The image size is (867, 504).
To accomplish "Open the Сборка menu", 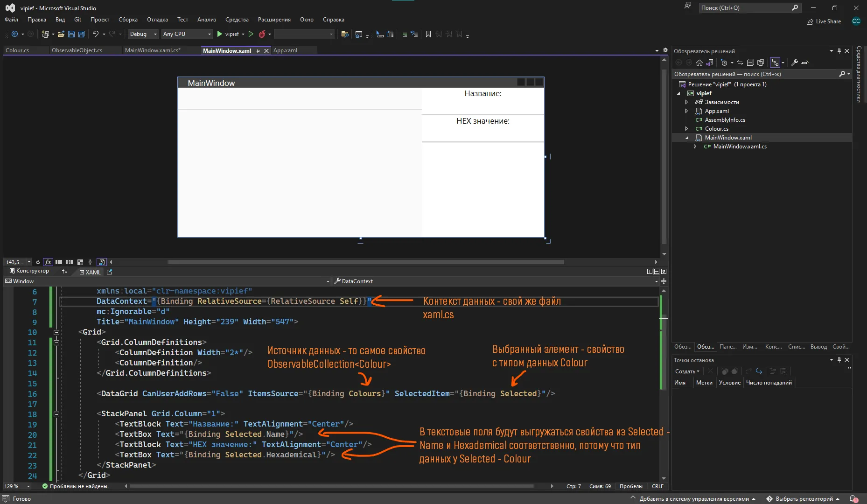I will [128, 20].
